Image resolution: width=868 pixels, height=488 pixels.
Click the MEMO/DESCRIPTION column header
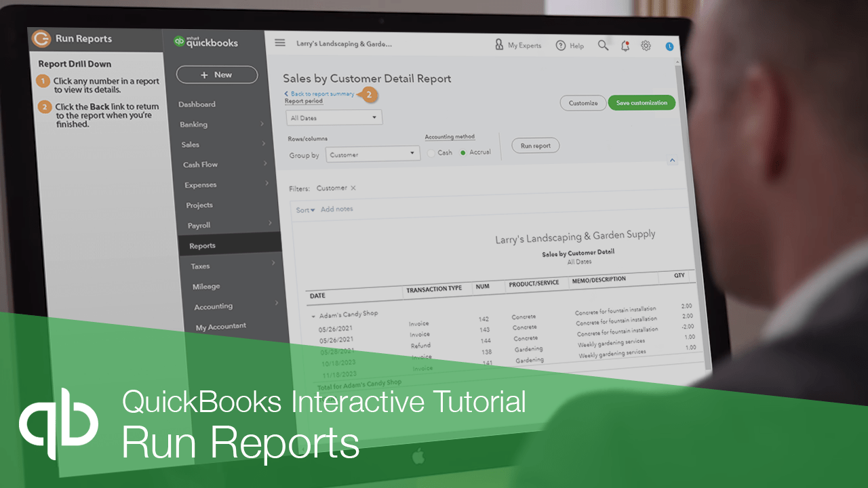598,280
